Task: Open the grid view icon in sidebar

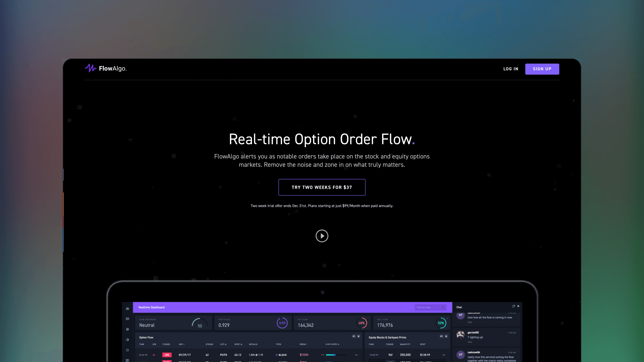Action: (x=127, y=319)
